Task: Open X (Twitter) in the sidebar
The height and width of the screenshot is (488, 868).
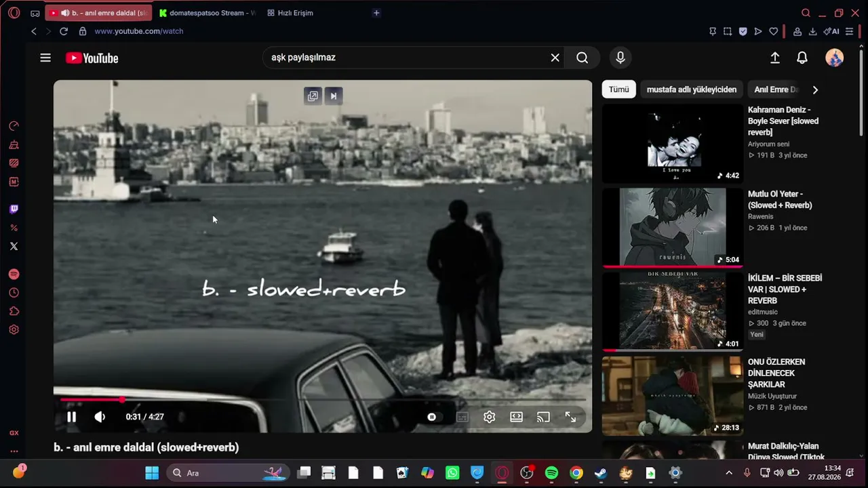Action: [14, 246]
